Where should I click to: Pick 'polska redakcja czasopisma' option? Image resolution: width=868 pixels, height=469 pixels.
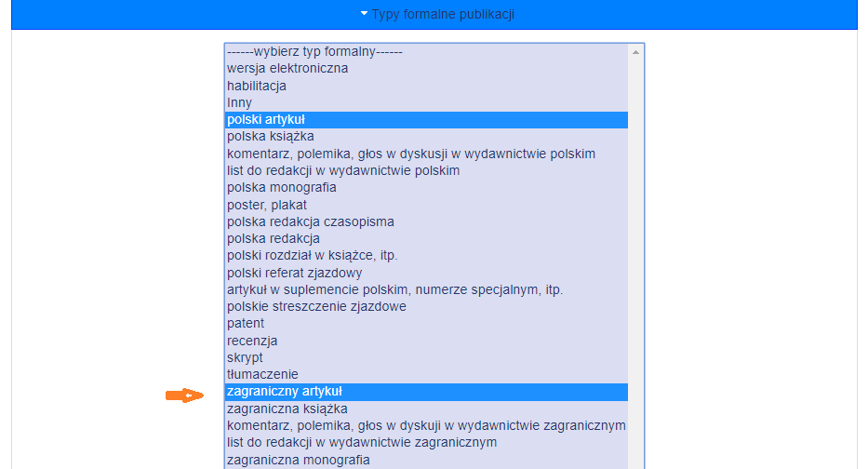point(311,221)
